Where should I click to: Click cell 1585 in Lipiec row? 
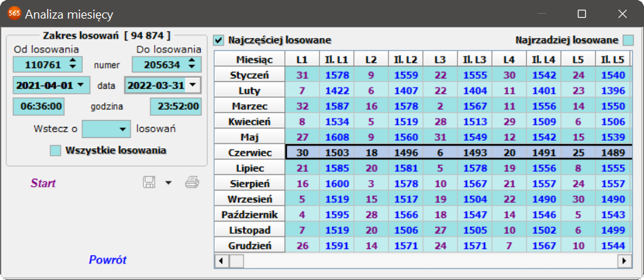pyautogui.click(x=337, y=168)
